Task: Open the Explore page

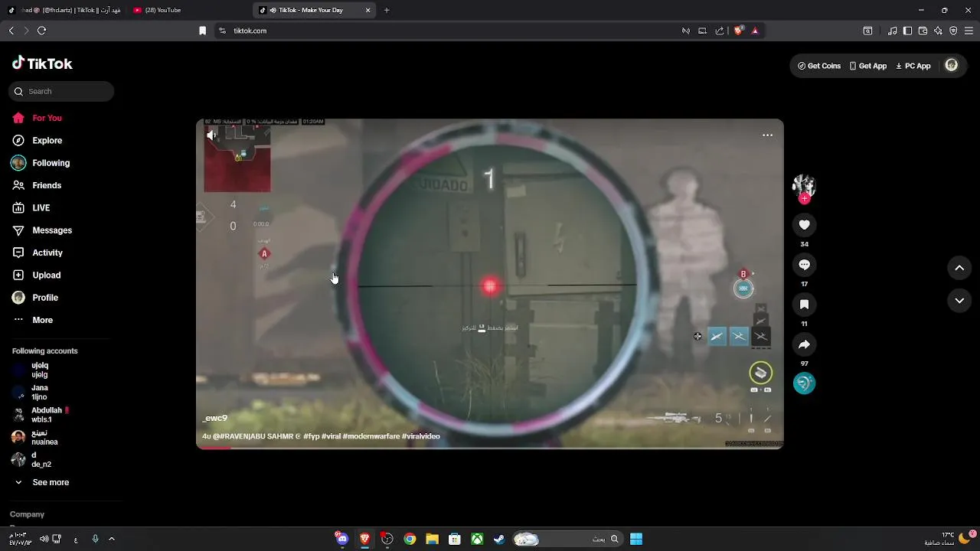Action: 37,141
